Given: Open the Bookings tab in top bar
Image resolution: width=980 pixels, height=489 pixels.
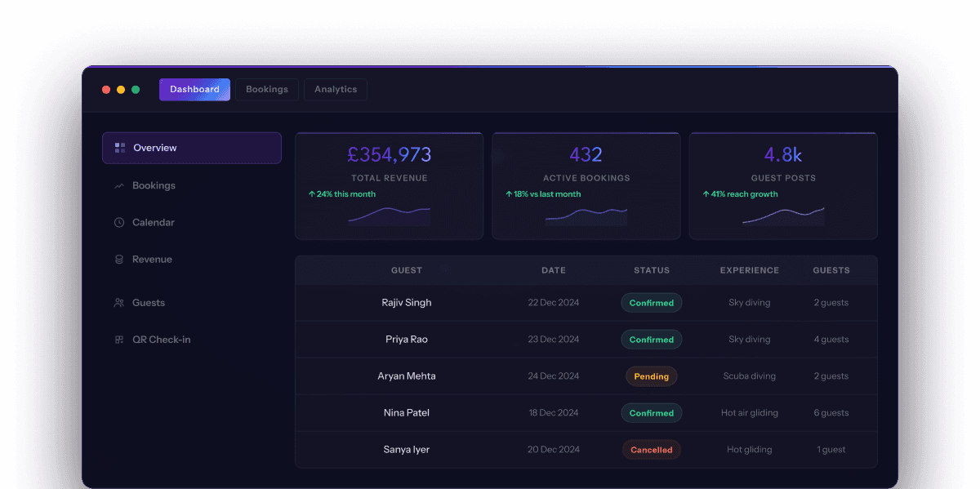Looking at the screenshot, I should (267, 90).
